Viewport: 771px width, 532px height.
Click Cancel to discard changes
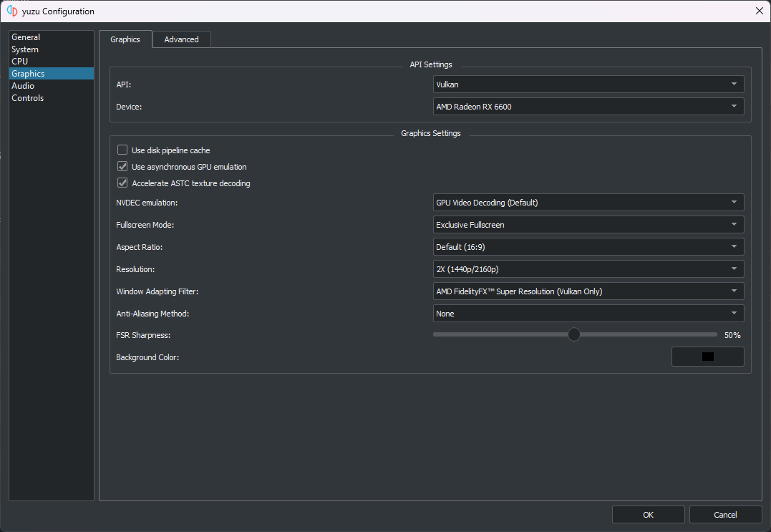click(x=725, y=514)
